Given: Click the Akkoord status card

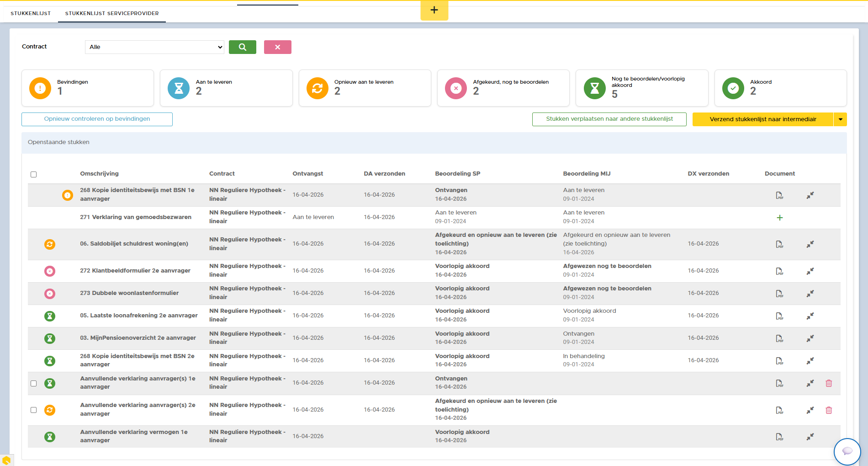Looking at the screenshot, I should point(780,88).
